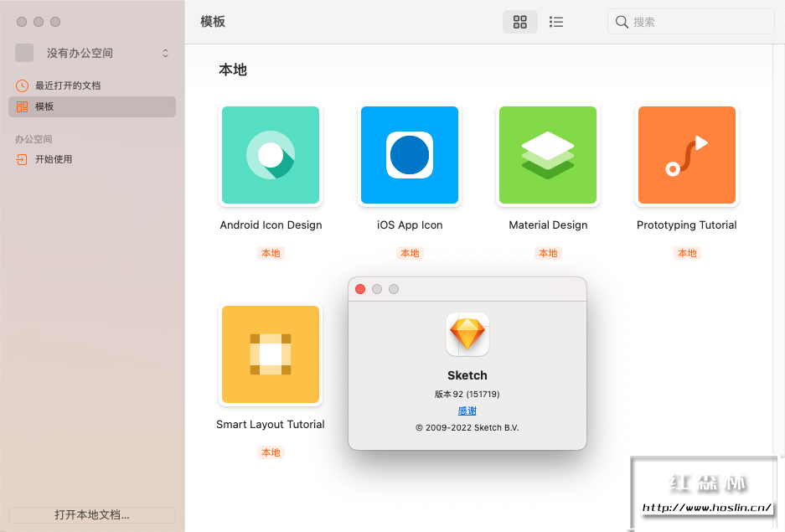Click the workspace avatar square
The image size is (785, 532).
point(24,53)
